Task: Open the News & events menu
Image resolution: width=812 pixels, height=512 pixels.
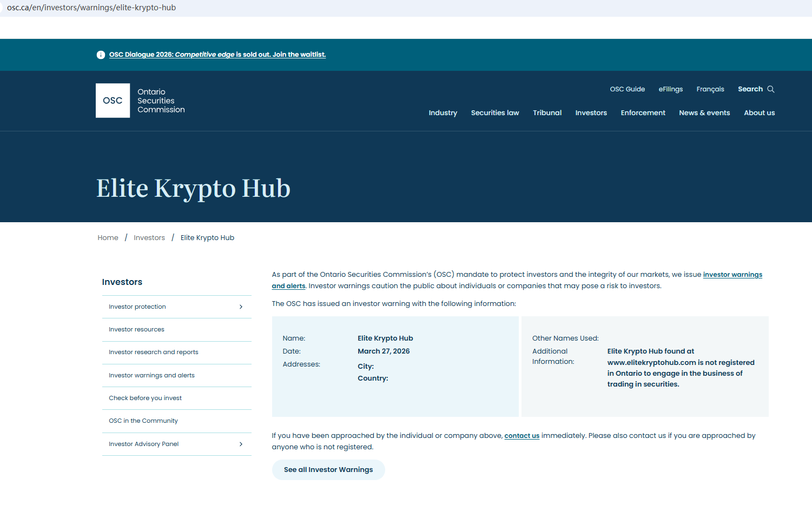Action: pyautogui.click(x=704, y=113)
